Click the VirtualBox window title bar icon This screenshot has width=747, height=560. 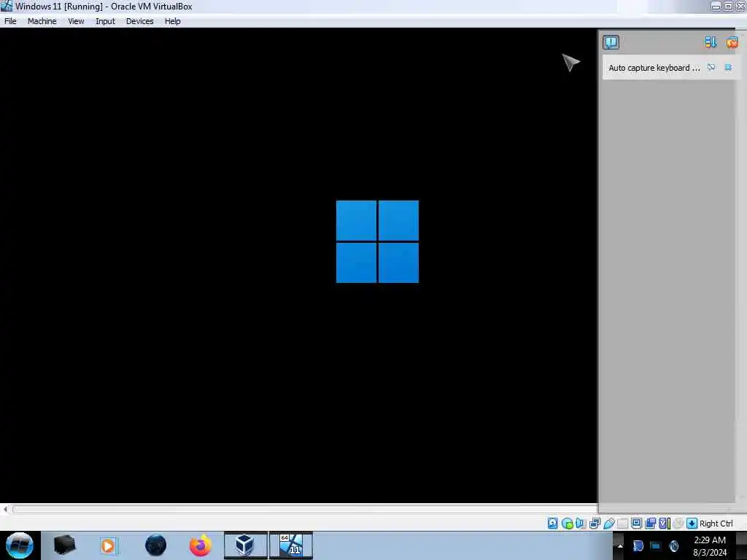point(6,6)
